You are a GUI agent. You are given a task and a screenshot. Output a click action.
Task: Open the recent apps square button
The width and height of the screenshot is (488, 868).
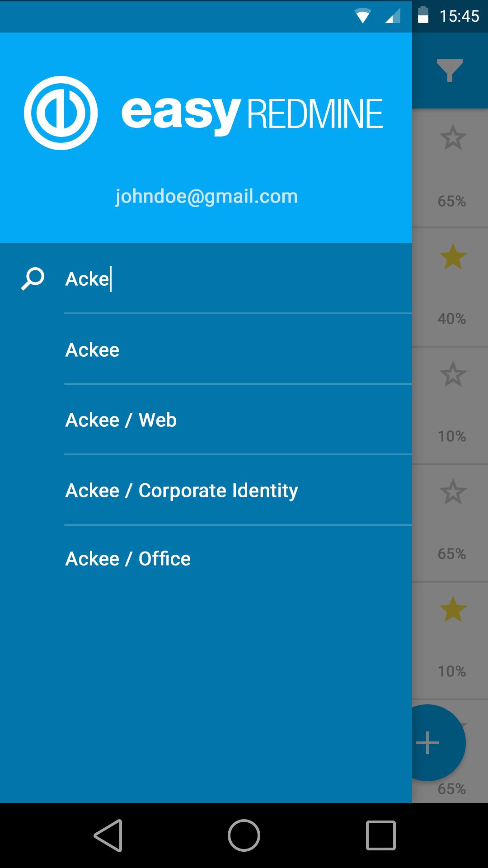tap(380, 835)
